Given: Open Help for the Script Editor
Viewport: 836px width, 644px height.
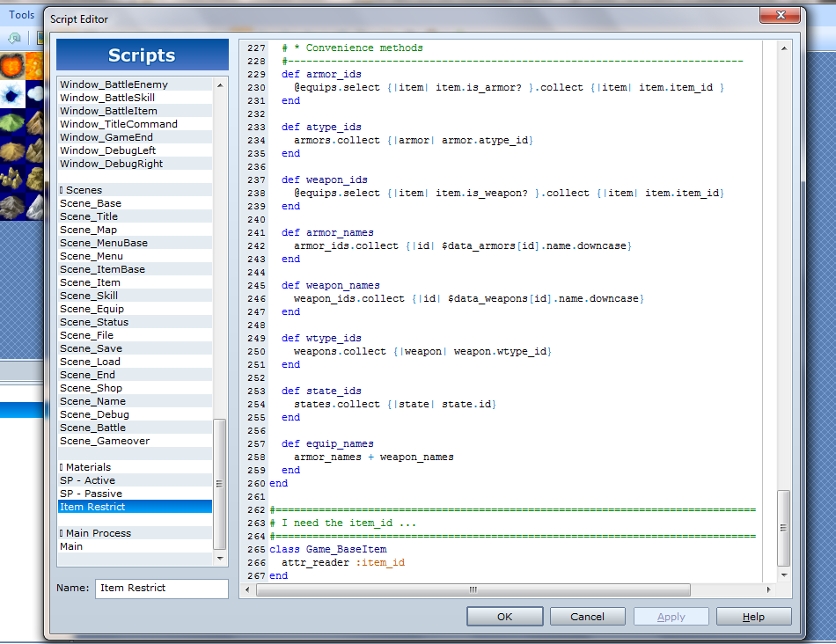Looking at the screenshot, I should pyautogui.click(x=753, y=617).
